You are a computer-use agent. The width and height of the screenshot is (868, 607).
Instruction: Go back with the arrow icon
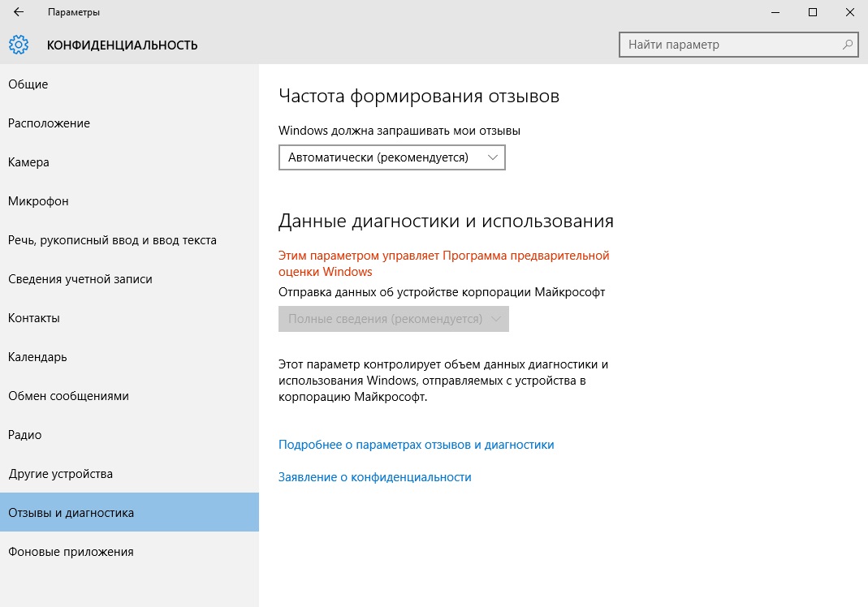pos(19,11)
